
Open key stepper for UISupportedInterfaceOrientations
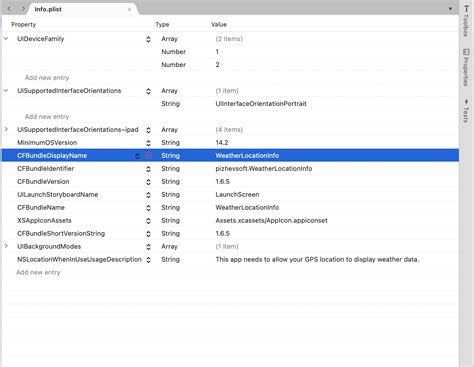pyautogui.click(x=148, y=91)
